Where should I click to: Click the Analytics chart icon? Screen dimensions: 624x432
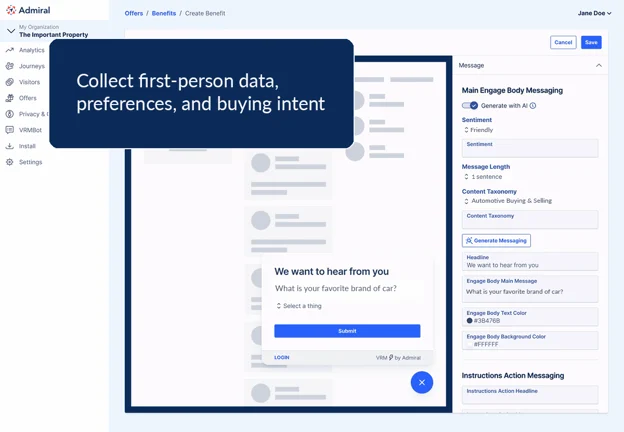[x=10, y=50]
